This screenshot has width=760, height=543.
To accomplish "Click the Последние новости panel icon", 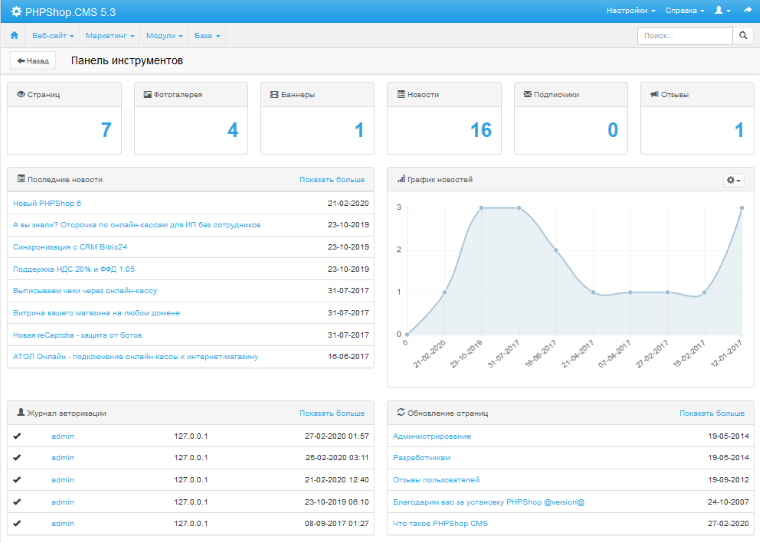I will (x=21, y=178).
